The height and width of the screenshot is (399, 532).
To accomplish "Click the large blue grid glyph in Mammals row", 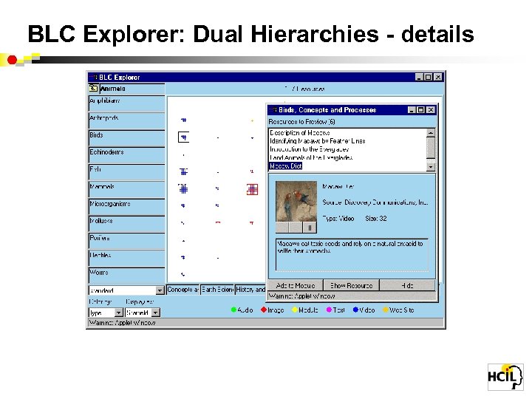I will (183, 188).
